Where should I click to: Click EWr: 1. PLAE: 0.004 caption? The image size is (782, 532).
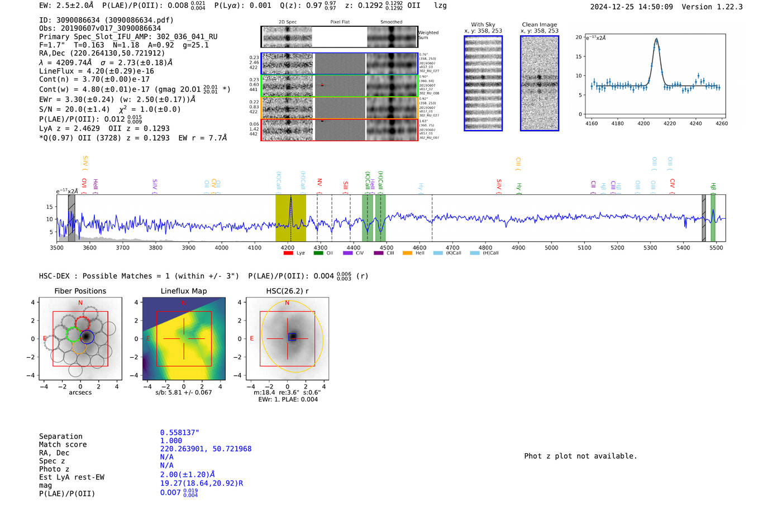point(288,400)
